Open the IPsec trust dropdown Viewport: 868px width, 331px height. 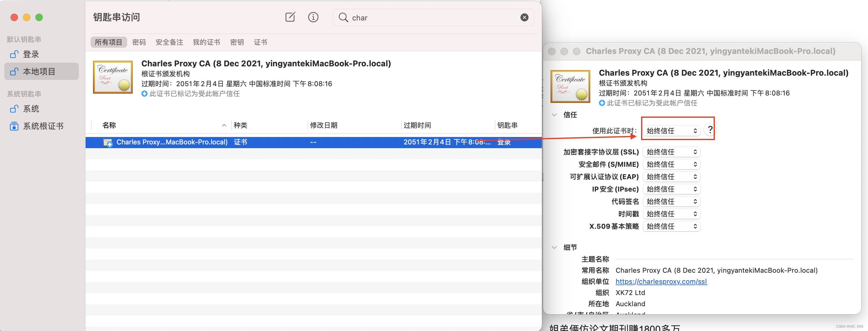[671, 189]
